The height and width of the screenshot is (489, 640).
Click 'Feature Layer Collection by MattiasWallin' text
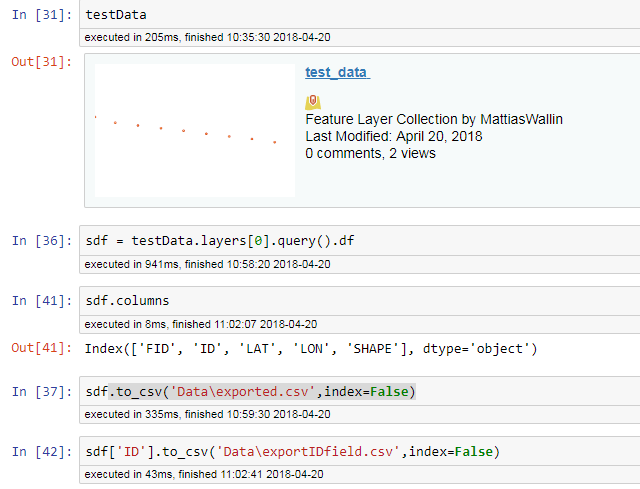click(434, 119)
